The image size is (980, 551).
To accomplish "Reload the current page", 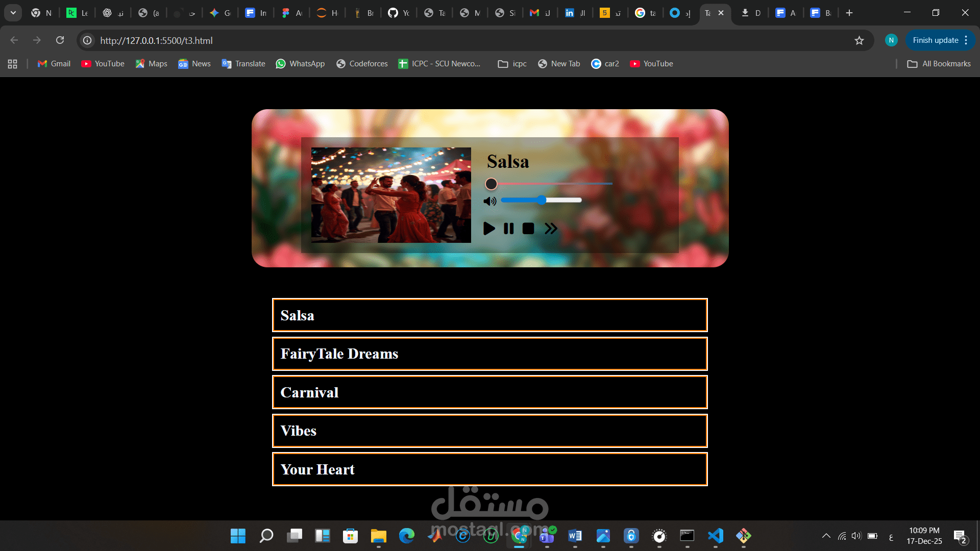I will (x=60, y=40).
